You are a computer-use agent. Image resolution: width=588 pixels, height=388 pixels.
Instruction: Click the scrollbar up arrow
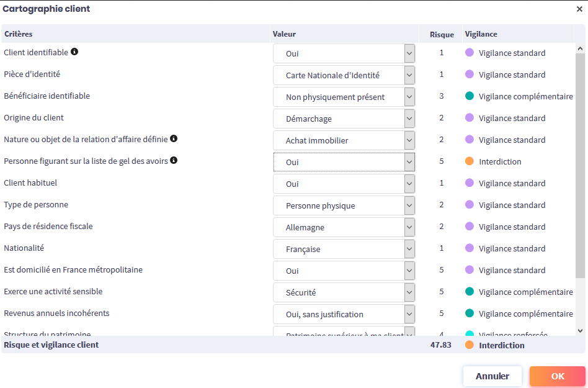tap(580, 48)
